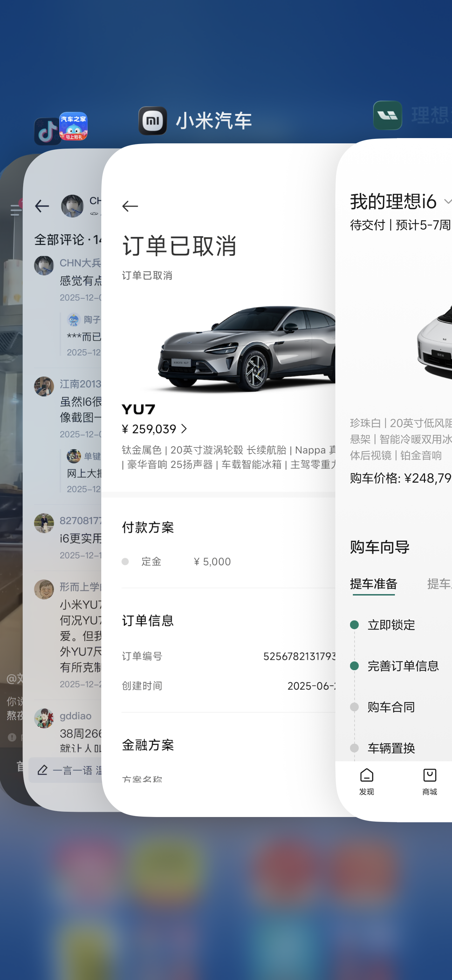This screenshot has height=980, width=452.
Task: Switch to the 提车准备 tab
Action: point(374,584)
